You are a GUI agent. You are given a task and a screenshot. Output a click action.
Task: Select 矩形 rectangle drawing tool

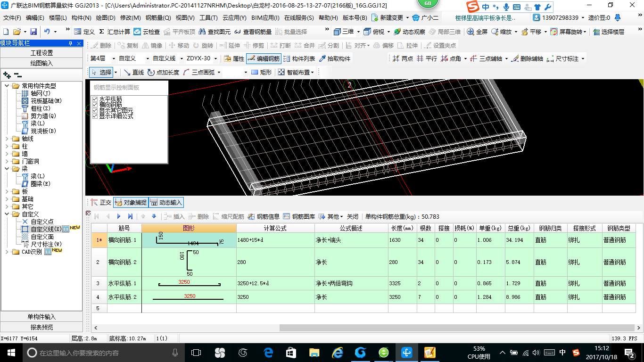tap(262, 72)
